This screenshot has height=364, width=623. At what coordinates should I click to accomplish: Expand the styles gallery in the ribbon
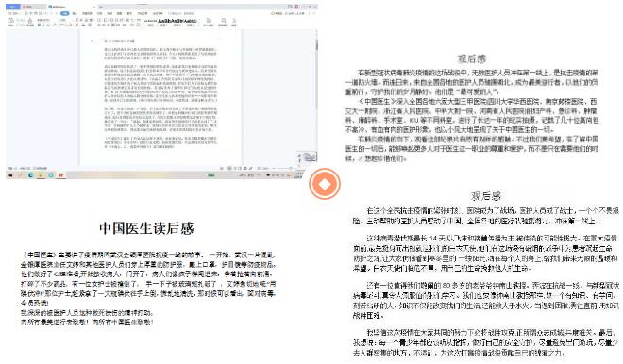point(198,20)
